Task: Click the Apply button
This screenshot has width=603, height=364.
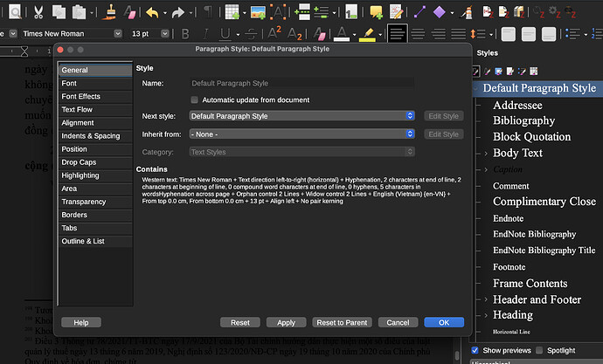Action: point(286,322)
